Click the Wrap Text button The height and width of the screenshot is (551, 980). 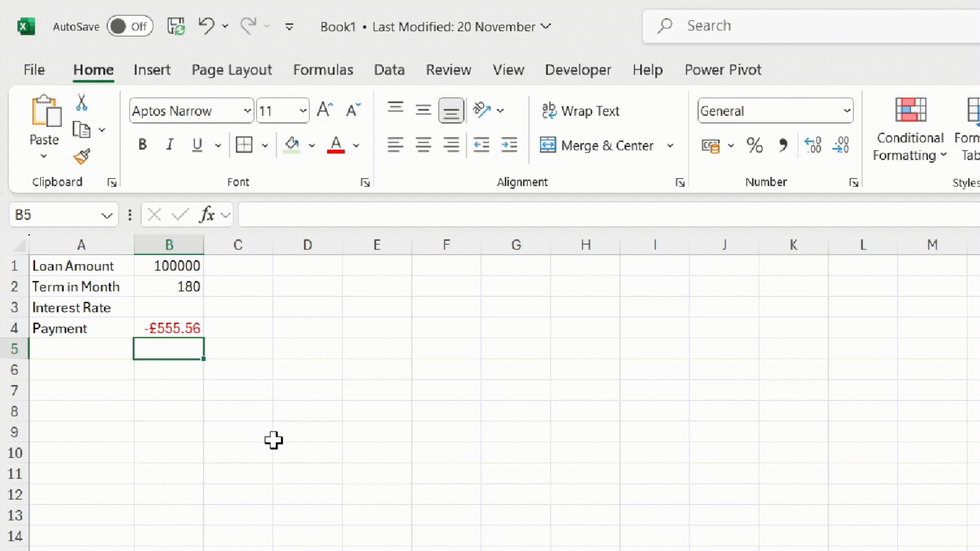(580, 111)
